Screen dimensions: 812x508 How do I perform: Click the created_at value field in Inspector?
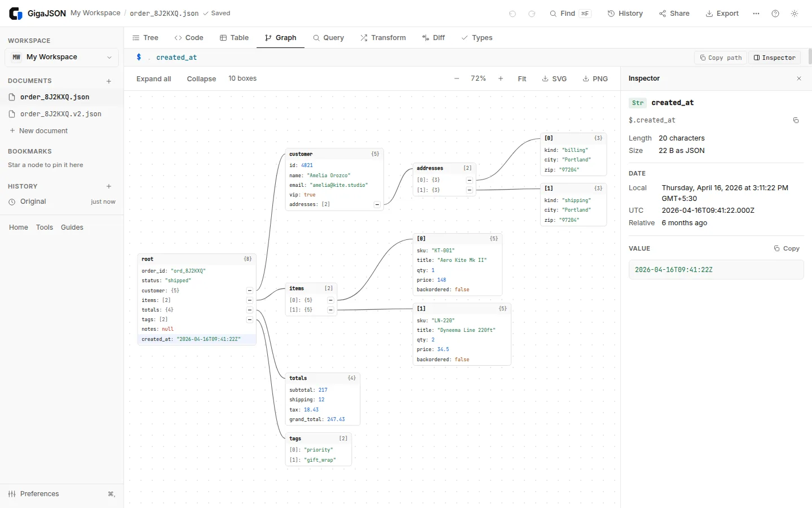pos(716,270)
